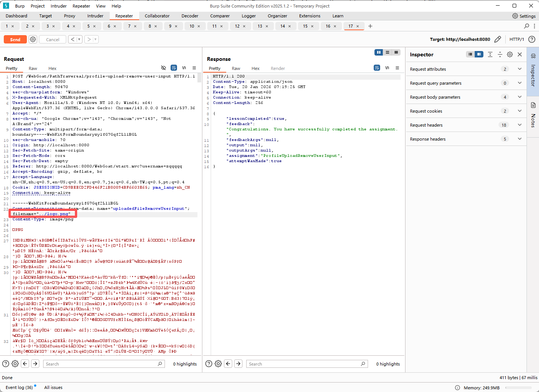Edit target using the pencil icon
The image size is (539, 392).
(498, 39)
